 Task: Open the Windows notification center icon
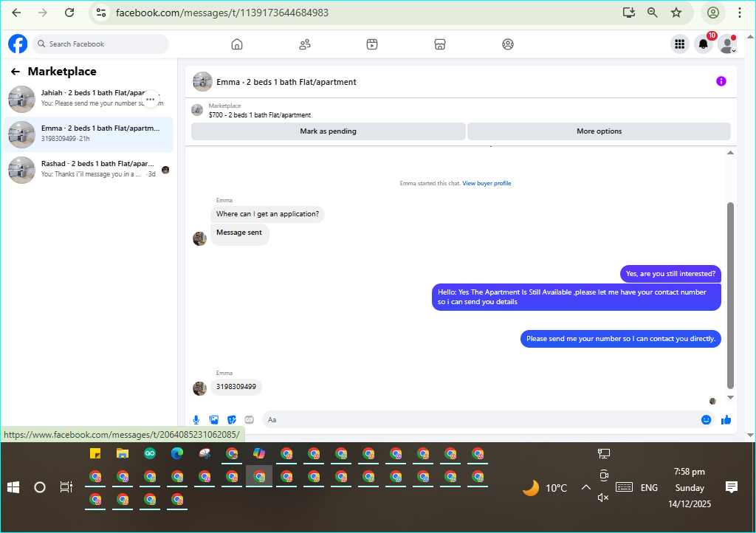click(732, 488)
